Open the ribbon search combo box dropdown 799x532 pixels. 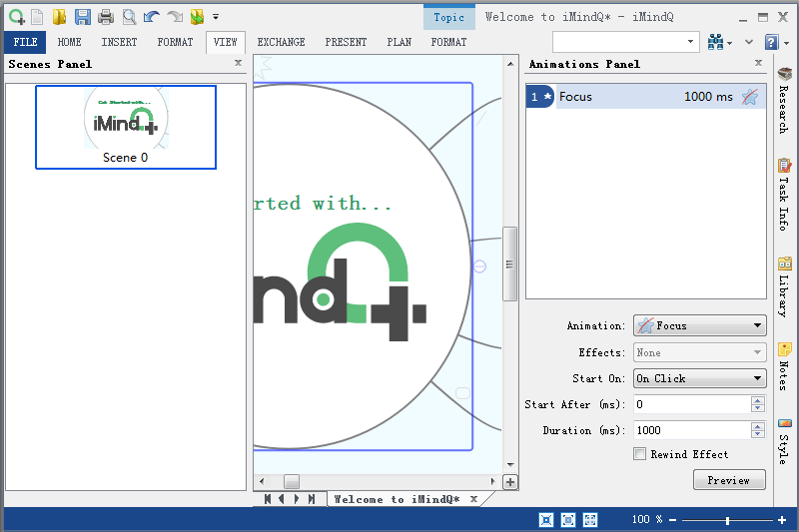point(690,42)
